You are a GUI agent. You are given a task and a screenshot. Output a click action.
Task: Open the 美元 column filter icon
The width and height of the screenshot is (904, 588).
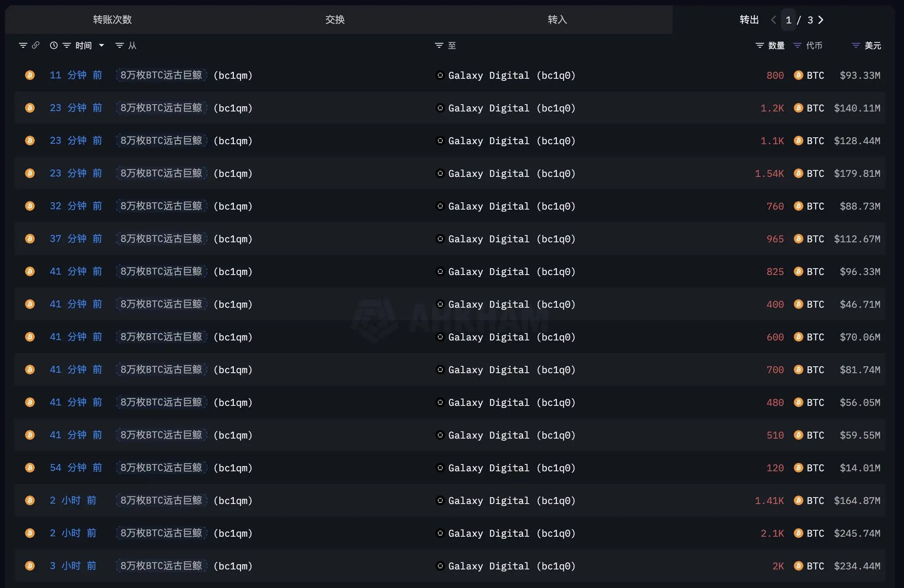point(855,45)
